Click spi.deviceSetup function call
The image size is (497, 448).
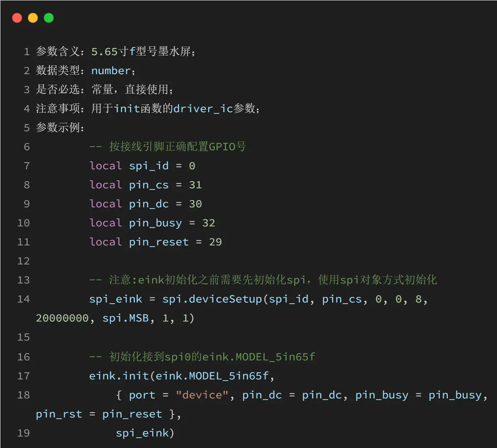212,299
